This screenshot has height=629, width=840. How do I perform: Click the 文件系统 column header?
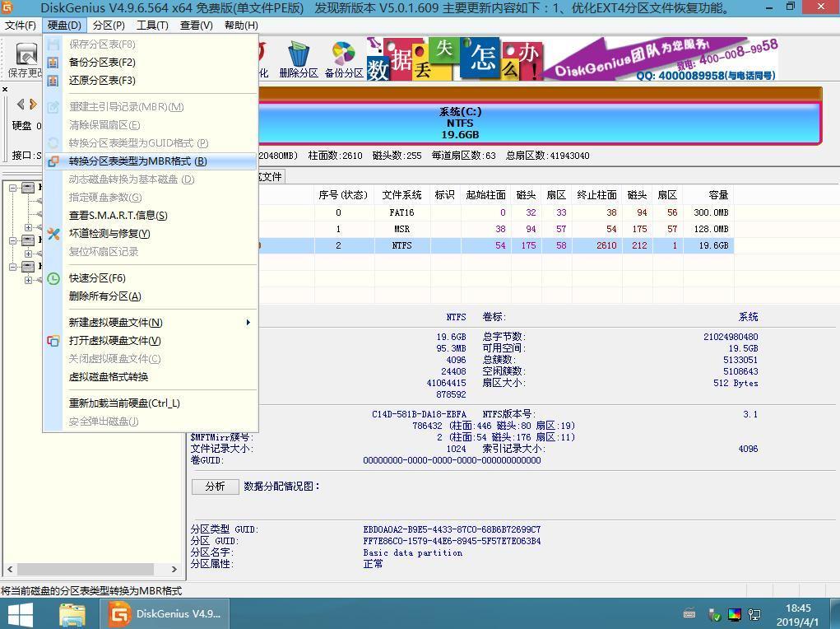[401, 194]
